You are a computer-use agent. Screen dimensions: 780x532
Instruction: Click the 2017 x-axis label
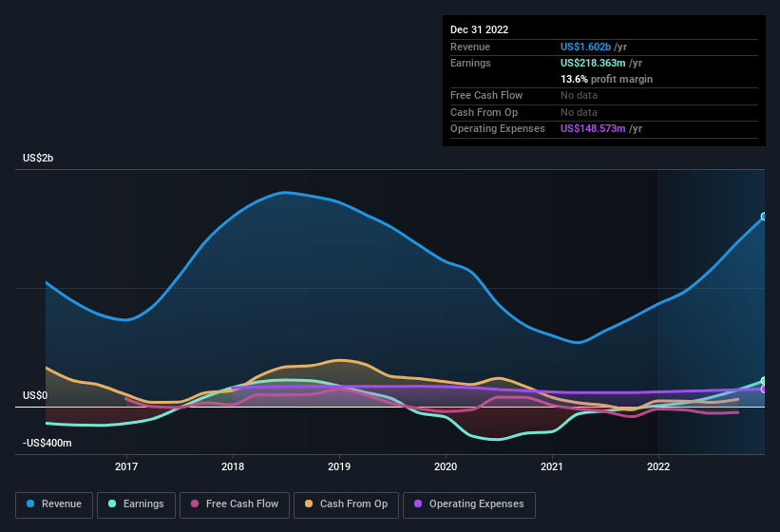click(126, 466)
